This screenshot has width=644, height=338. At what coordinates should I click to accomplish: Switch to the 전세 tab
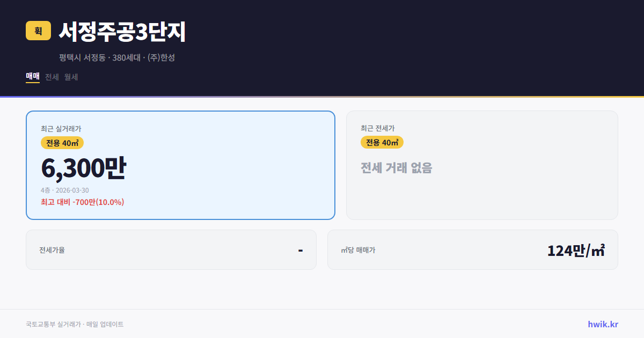[x=50, y=77]
